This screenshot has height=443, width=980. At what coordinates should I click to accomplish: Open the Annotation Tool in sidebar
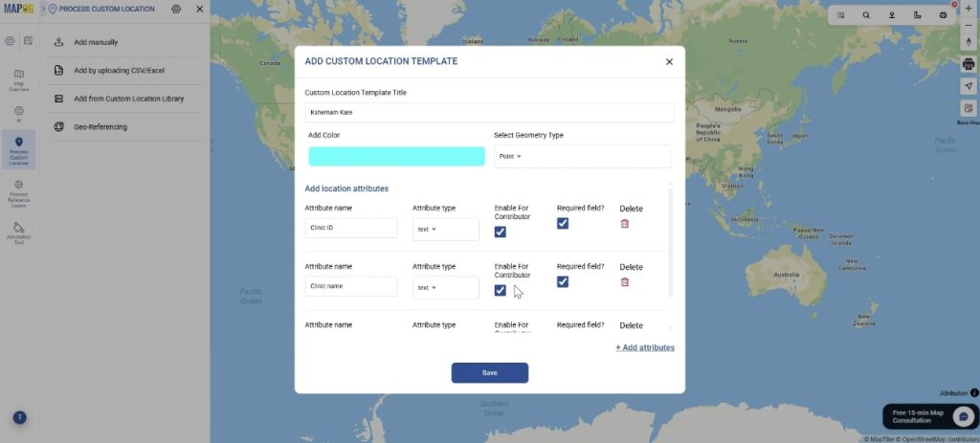[x=19, y=233]
